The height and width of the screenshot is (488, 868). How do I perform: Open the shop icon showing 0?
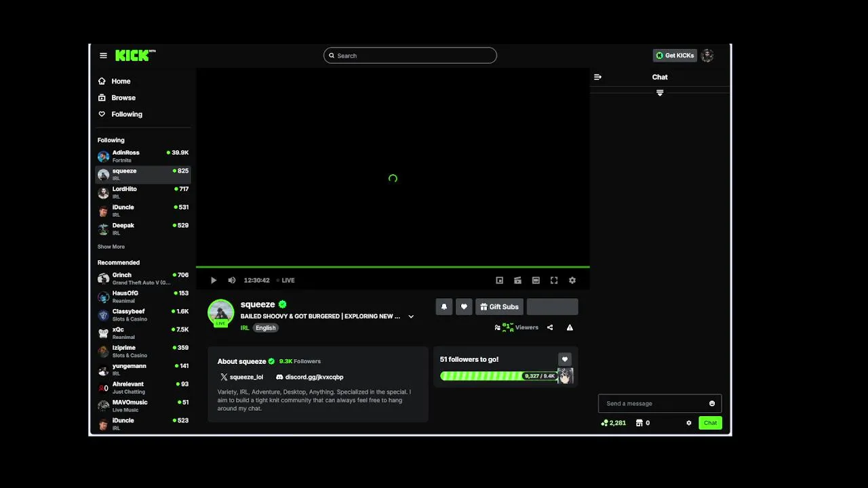tap(643, 423)
